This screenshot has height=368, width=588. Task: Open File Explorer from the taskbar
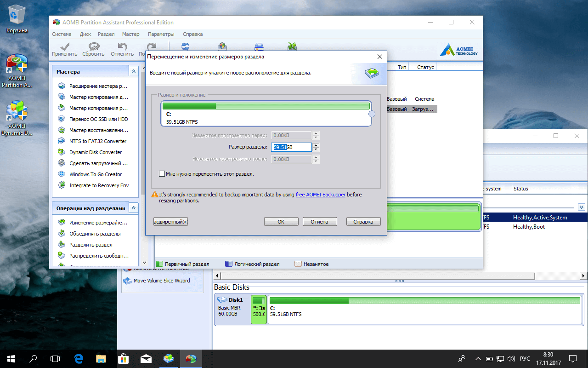[101, 358]
